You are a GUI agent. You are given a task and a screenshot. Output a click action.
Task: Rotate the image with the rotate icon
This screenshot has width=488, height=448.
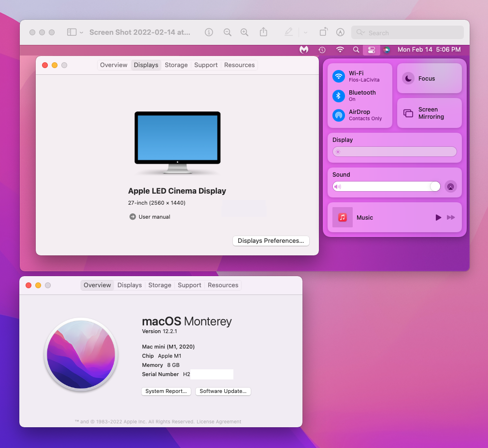click(x=324, y=32)
